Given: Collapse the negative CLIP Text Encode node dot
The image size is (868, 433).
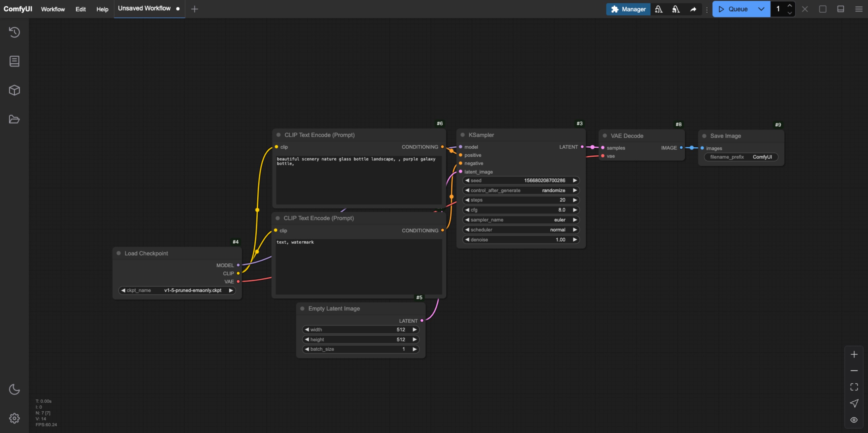Looking at the screenshot, I should [278, 218].
